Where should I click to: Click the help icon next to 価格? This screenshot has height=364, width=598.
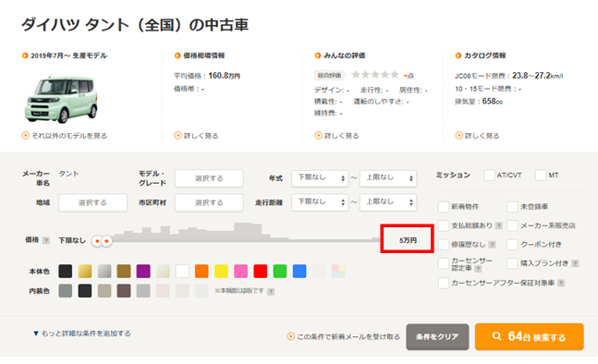click(x=46, y=240)
